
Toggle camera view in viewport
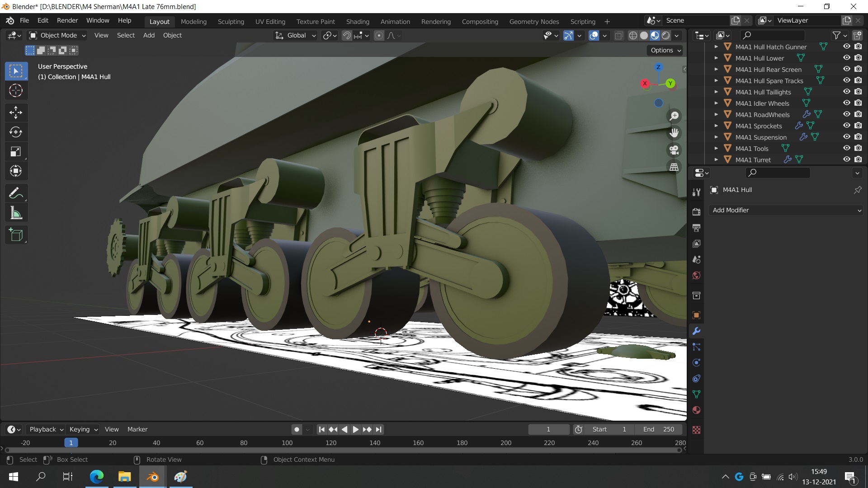pos(674,150)
